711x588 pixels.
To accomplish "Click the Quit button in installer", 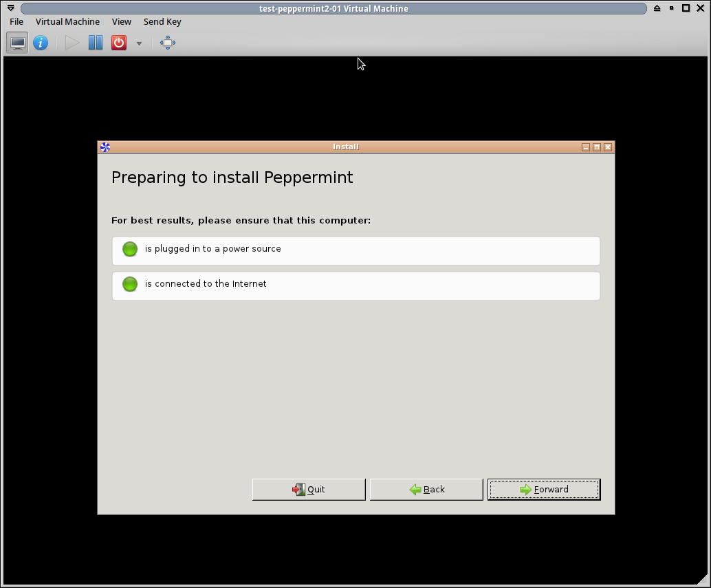I will pos(309,490).
